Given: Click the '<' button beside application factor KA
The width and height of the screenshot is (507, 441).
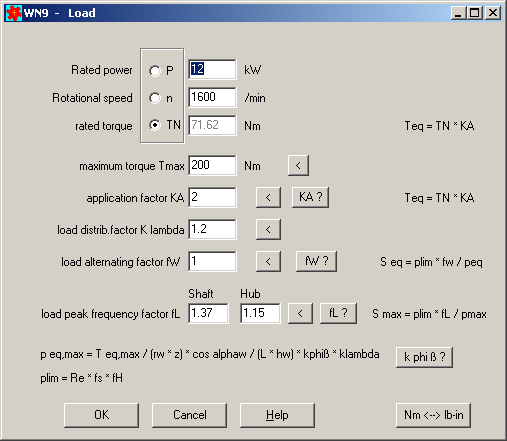Looking at the screenshot, I should [x=268, y=197].
